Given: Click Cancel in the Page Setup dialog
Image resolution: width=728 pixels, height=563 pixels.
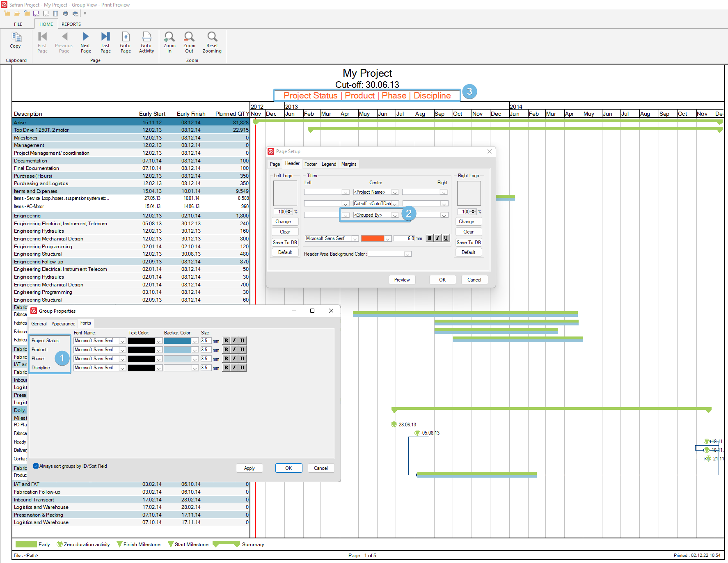Looking at the screenshot, I should point(474,280).
